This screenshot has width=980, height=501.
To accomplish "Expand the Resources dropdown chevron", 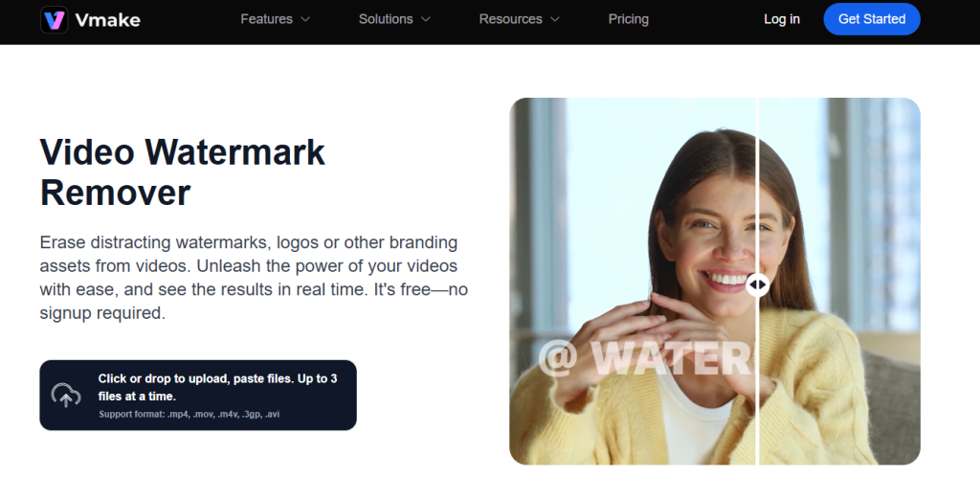I will point(555,19).
